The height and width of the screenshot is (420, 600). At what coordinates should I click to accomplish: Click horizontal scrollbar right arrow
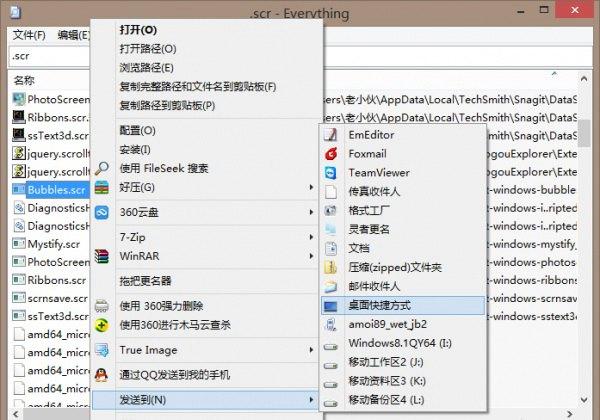click(x=570, y=414)
